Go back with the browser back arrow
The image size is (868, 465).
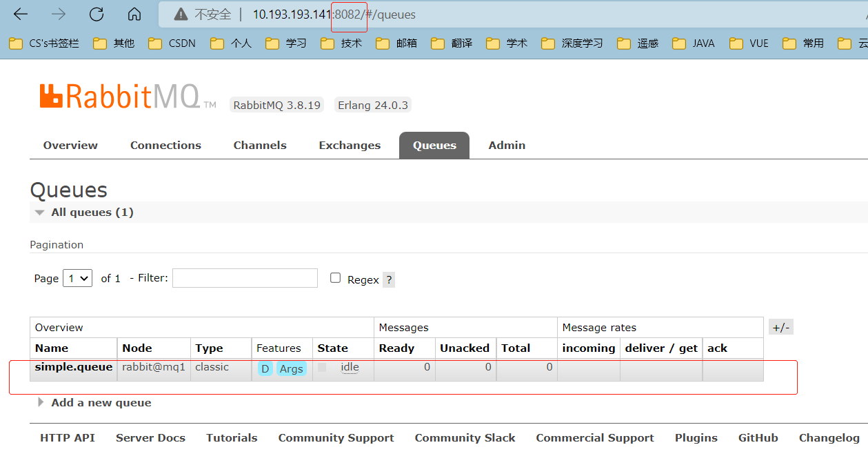21,14
